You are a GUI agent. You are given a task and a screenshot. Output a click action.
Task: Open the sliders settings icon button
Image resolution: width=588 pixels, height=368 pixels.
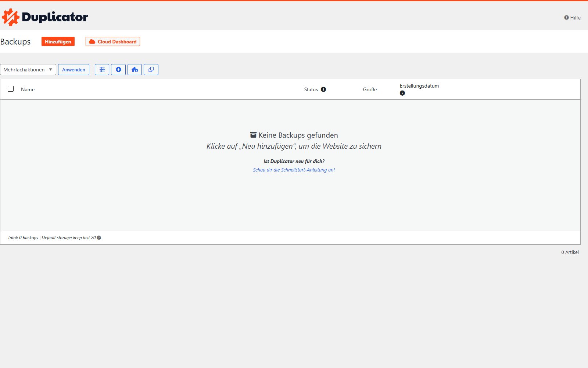click(102, 70)
